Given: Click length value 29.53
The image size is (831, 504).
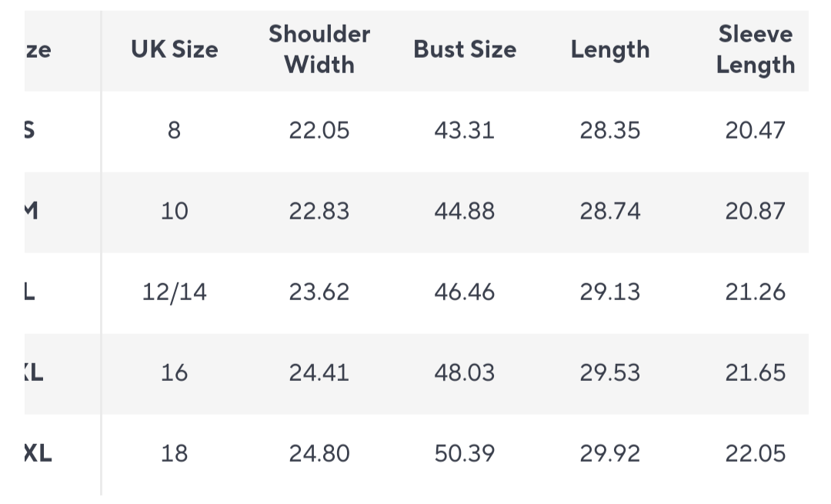Looking at the screenshot, I should coord(610,372).
